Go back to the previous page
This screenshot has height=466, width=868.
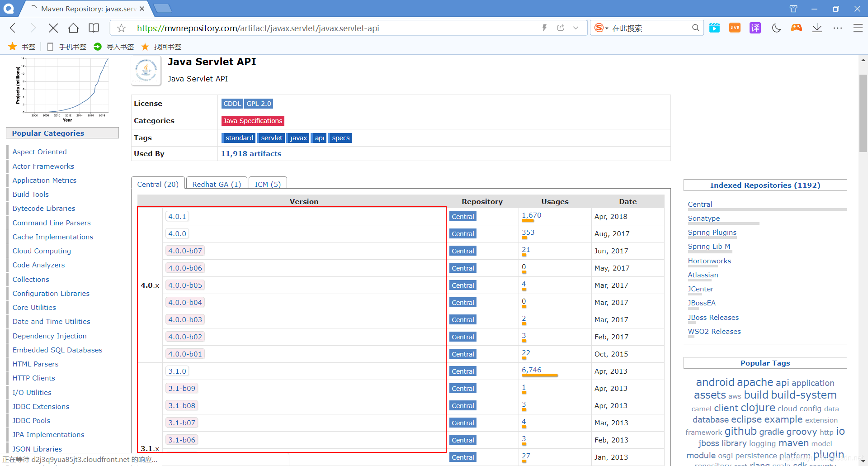tap(13, 28)
